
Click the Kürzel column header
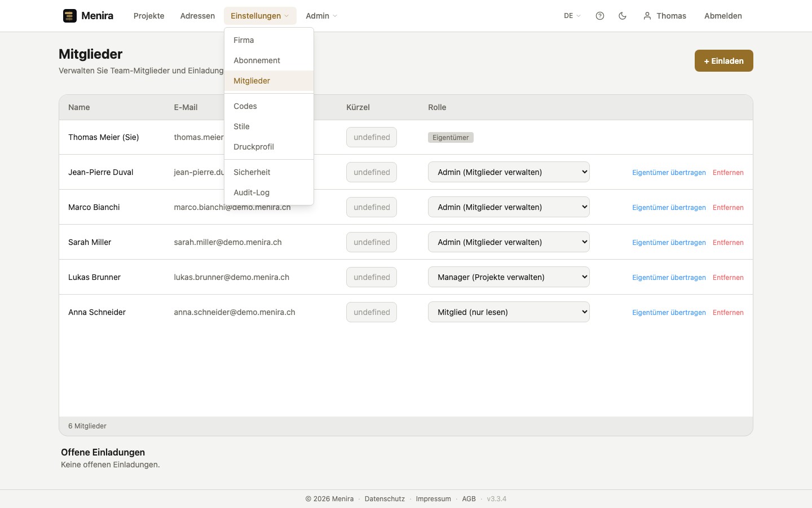pyautogui.click(x=358, y=107)
